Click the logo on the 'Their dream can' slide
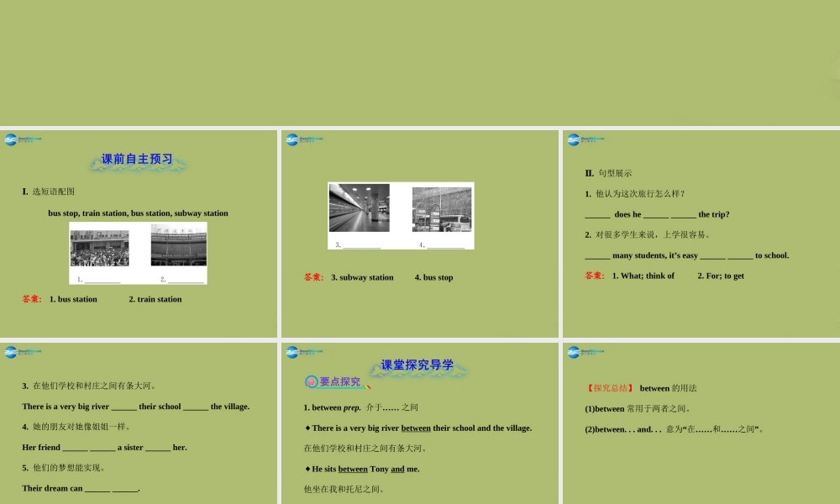840x504 pixels. coord(23,352)
